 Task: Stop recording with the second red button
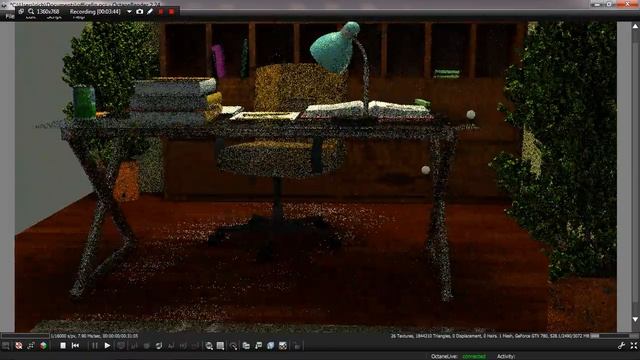pos(171,11)
